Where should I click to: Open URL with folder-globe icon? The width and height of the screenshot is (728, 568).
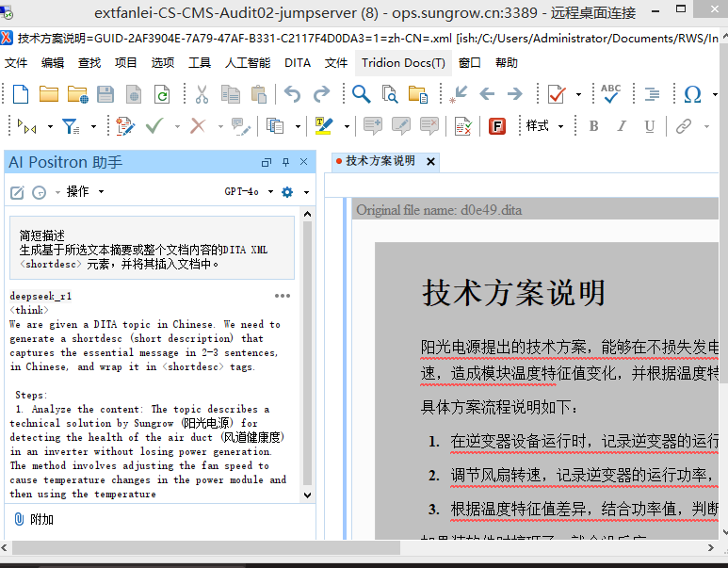pyautogui.click(x=77, y=94)
